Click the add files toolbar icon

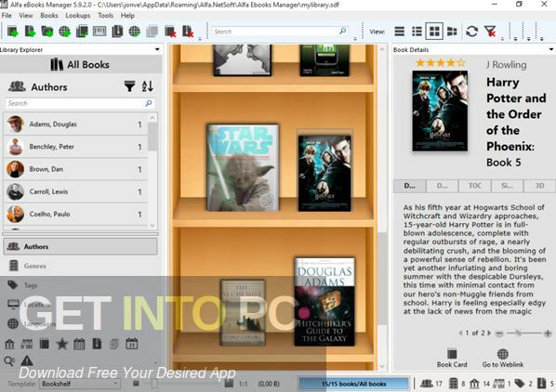click(30, 32)
